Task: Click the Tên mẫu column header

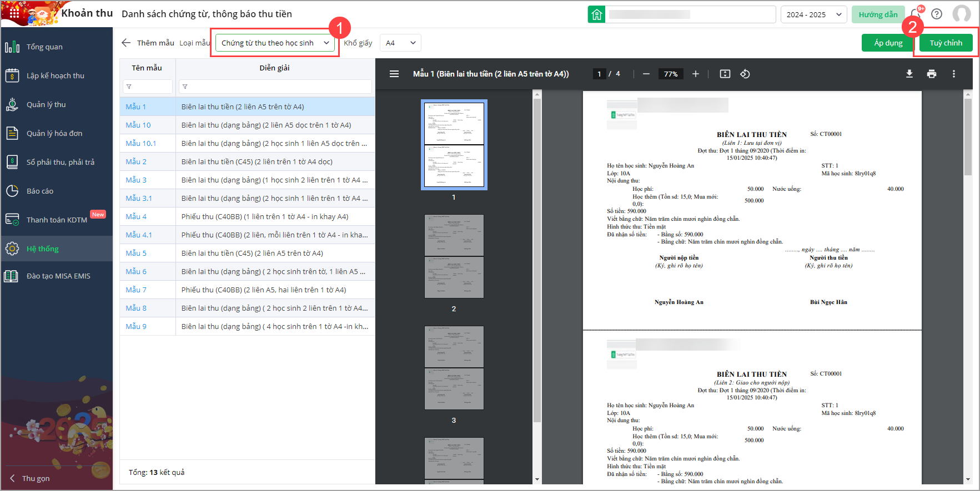Action: (x=147, y=68)
